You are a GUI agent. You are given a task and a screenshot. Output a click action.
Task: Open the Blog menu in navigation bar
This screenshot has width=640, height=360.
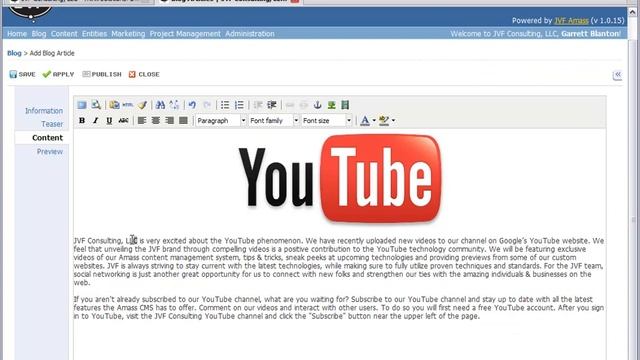tap(39, 33)
